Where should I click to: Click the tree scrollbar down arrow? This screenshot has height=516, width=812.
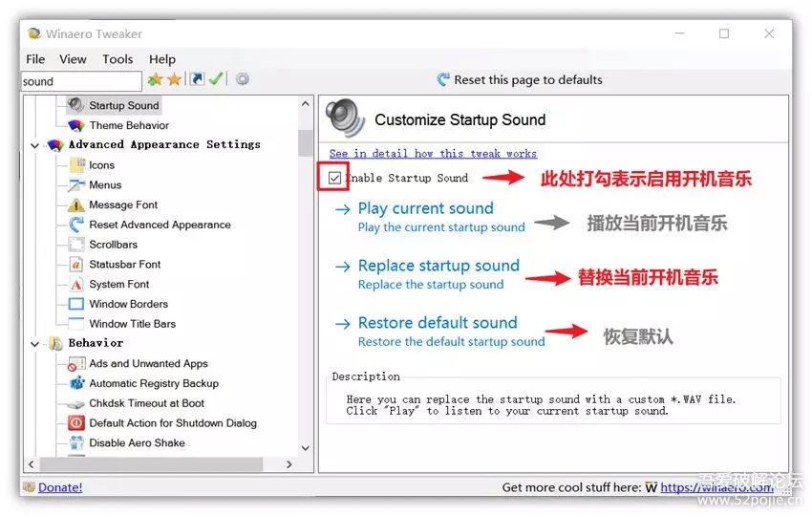point(306,447)
